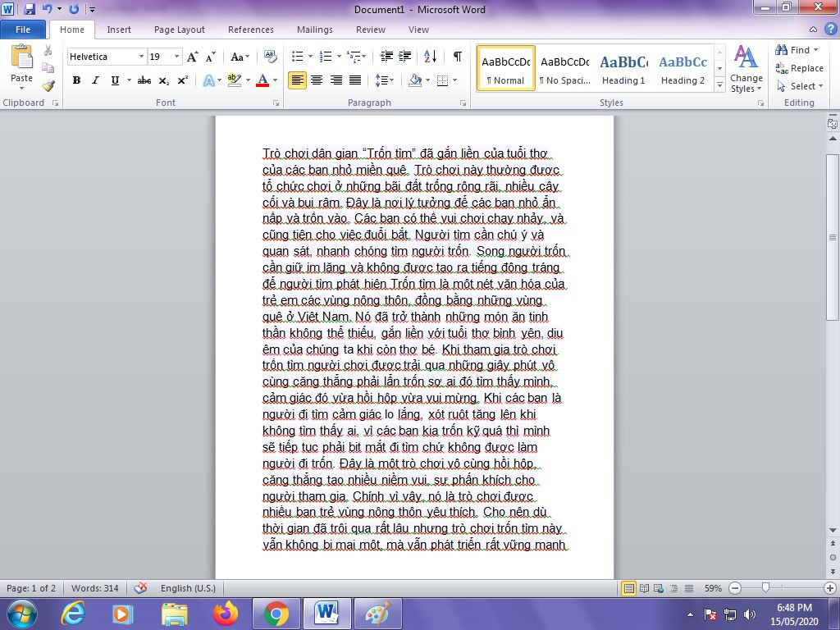This screenshot has width=840, height=630.
Task: Switch to Web Layout view
Action: tap(659, 588)
